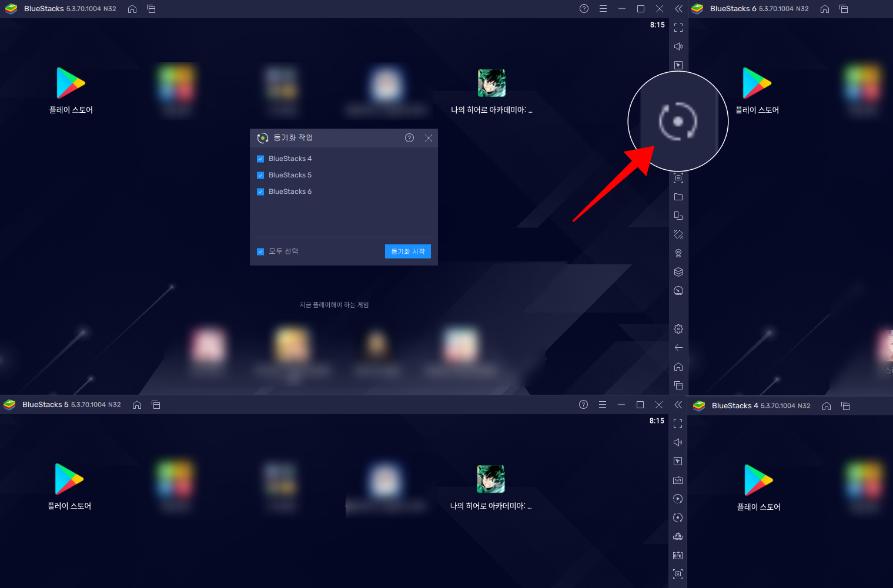The height and width of the screenshot is (588, 893).
Task: Click the BlueStacks 6 window title text
Action: pyautogui.click(x=733, y=9)
